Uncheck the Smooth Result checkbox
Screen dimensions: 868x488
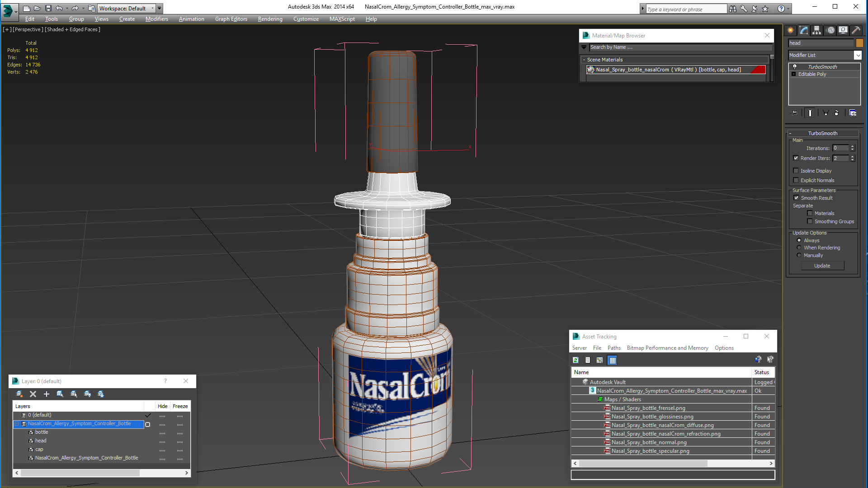(x=796, y=198)
